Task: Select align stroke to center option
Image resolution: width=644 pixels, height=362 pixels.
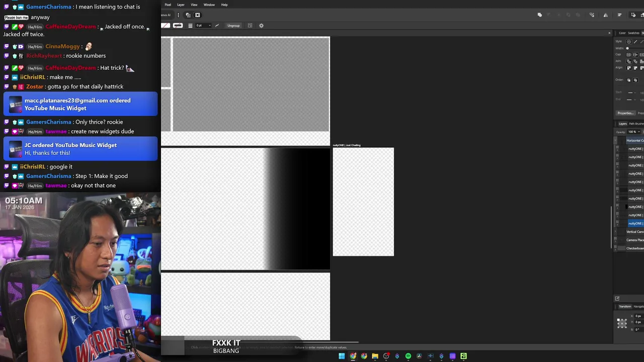Action: click(628, 68)
